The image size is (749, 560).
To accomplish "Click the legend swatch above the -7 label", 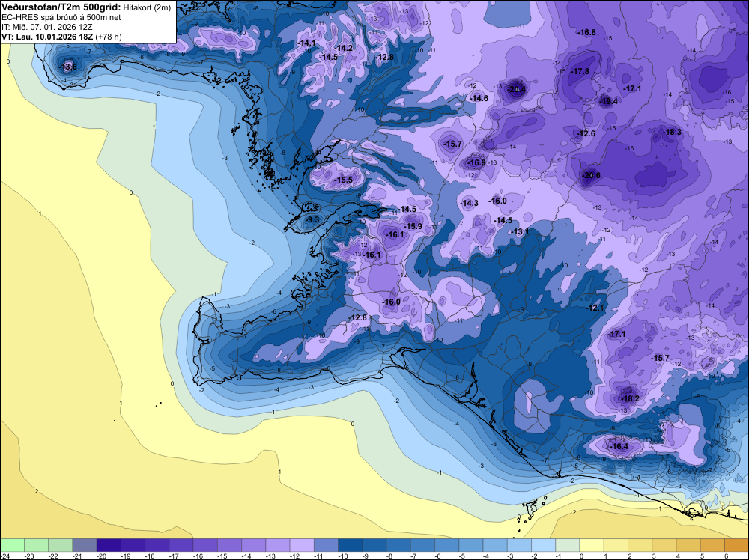I will click(422, 545).
